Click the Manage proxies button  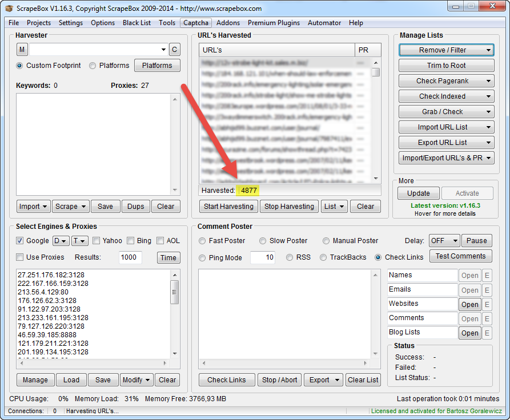tap(35, 380)
